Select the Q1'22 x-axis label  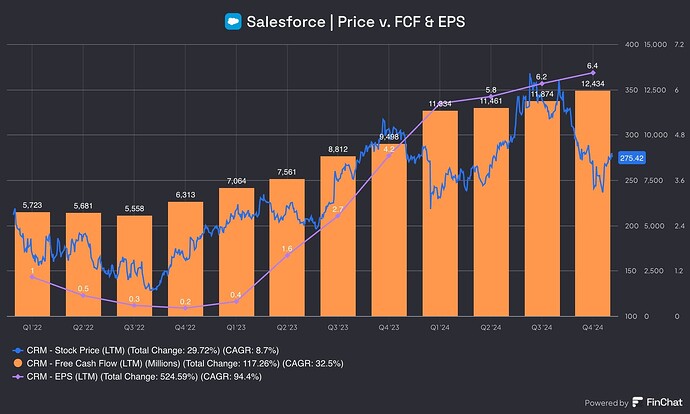34,326
